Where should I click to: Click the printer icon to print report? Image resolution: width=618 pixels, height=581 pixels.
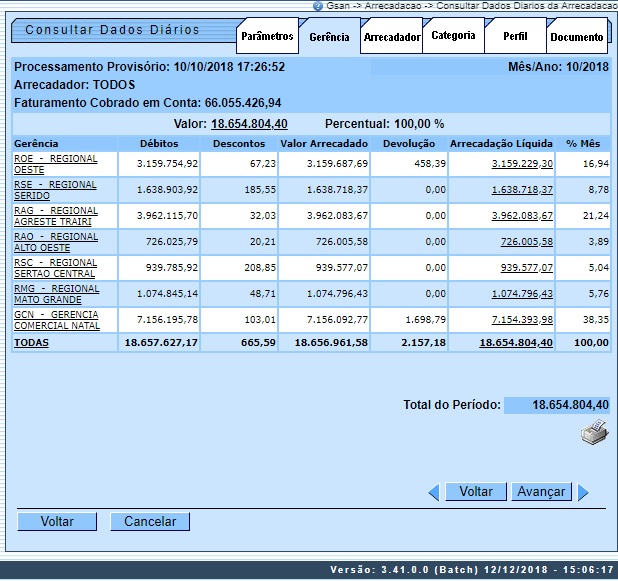594,433
